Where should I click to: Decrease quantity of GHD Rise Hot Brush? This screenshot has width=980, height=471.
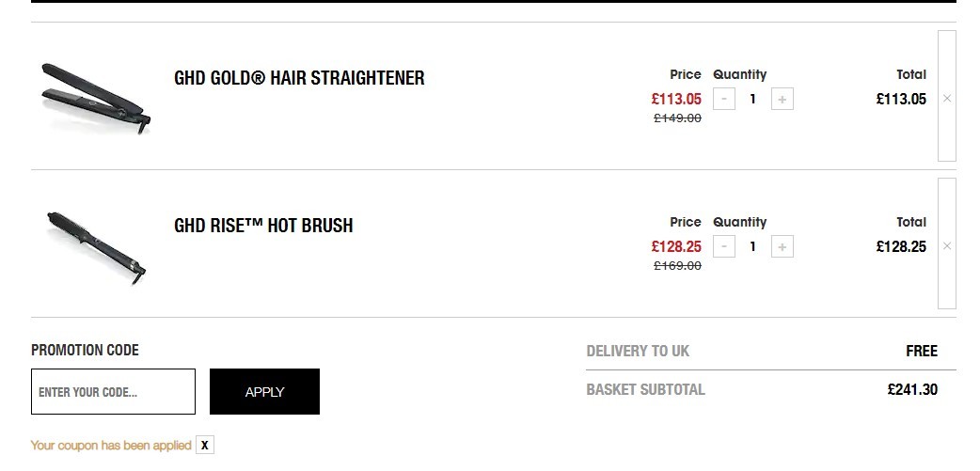[x=724, y=246]
